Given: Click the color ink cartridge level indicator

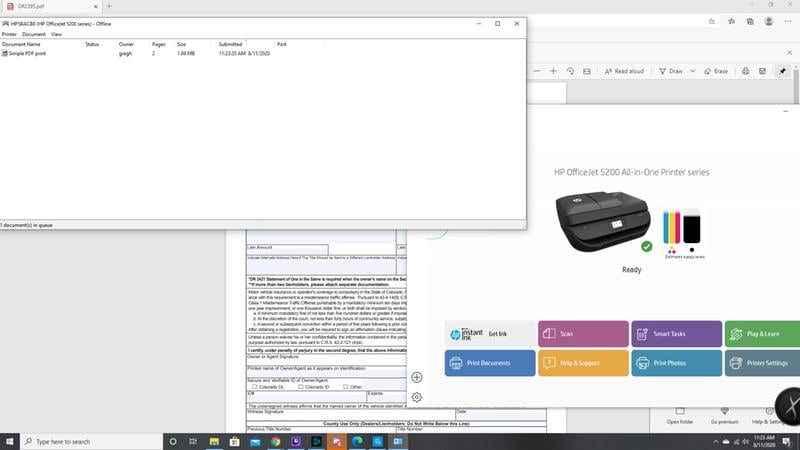Looking at the screenshot, I should tap(671, 227).
